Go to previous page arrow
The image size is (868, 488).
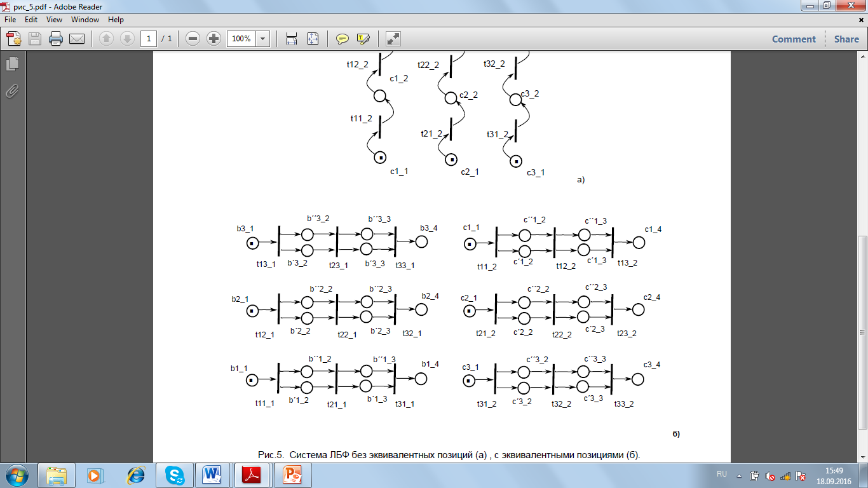tap(106, 39)
